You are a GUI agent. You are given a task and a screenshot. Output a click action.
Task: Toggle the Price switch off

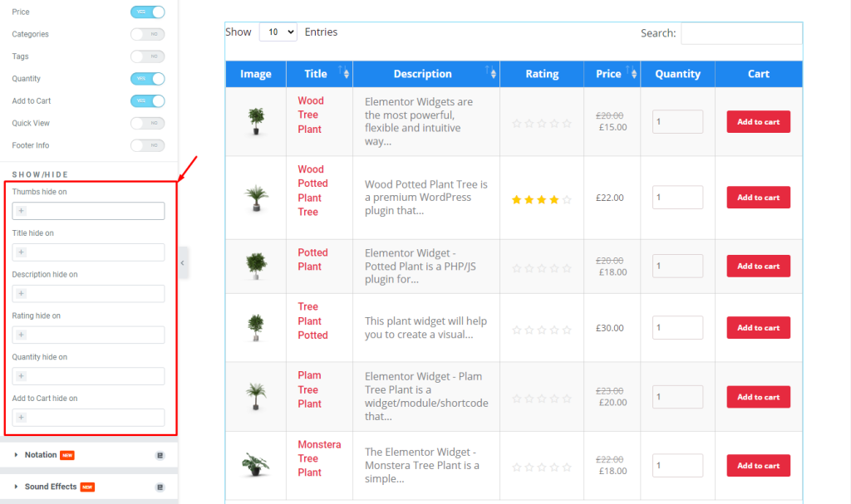148,12
